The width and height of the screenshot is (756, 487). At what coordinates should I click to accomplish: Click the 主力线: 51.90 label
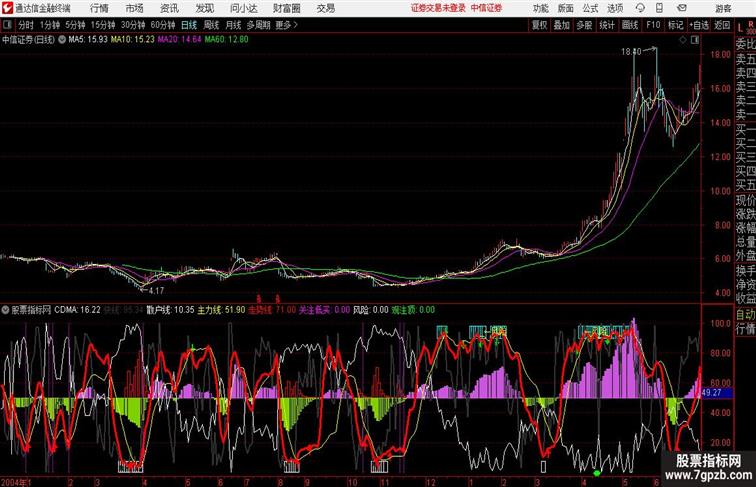point(221,310)
